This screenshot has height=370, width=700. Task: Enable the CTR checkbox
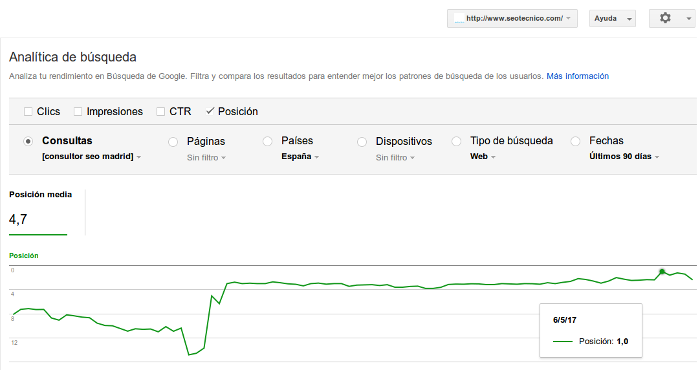(x=161, y=112)
